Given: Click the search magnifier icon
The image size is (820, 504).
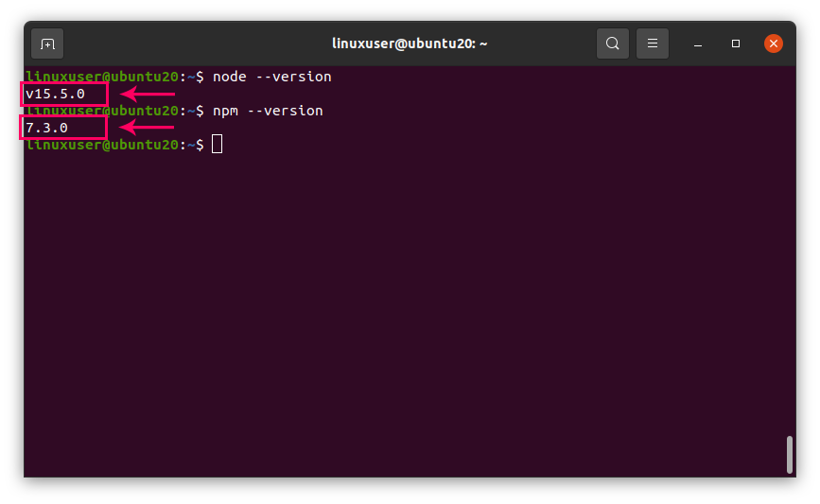Looking at the screenshot, I should pos(613,43).
